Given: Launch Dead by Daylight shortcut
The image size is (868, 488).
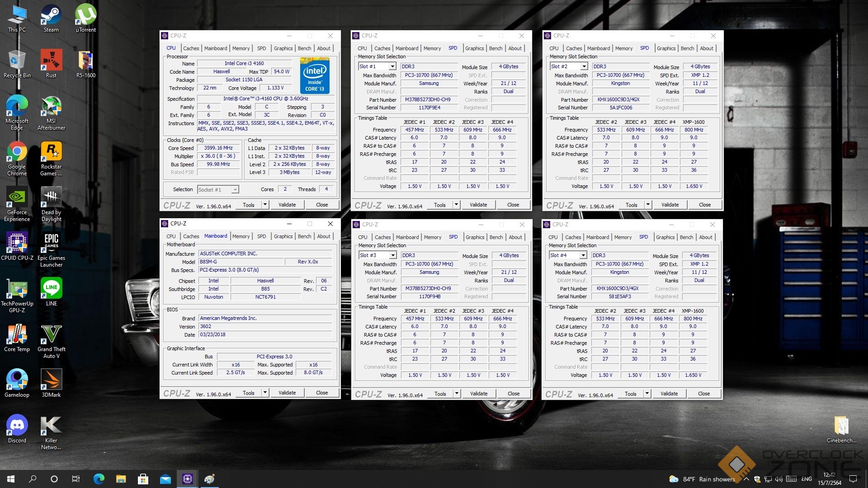Looking at the screenshot, I should [x=51, y=204].
